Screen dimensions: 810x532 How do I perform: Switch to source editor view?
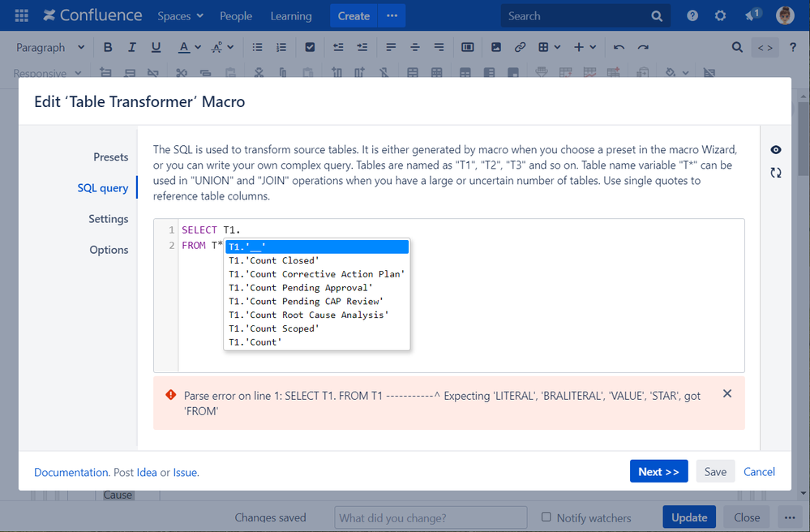click(765, 48)
